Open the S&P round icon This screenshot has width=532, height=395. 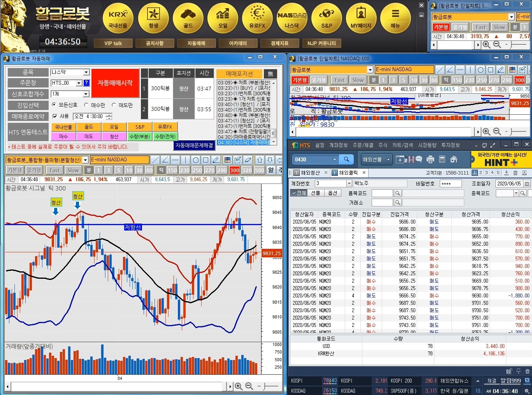327,18
